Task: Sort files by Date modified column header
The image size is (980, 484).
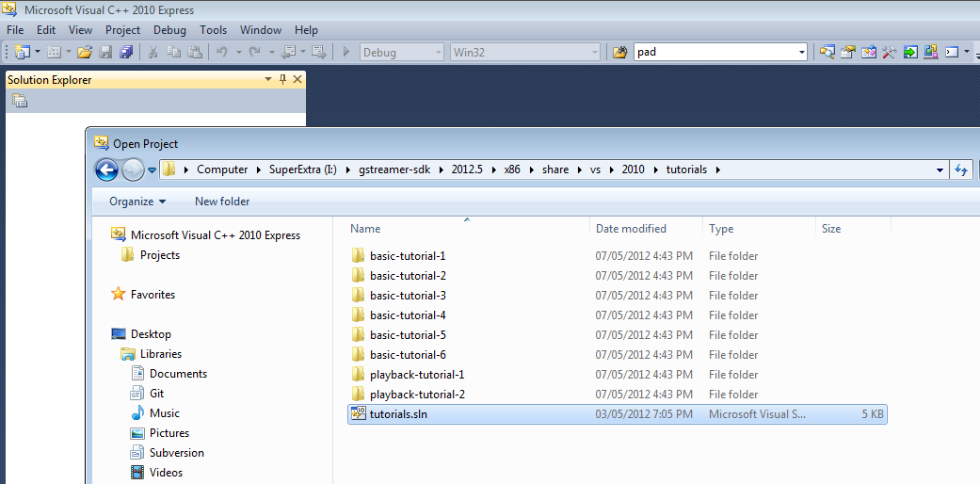Action: click(631, 229)
